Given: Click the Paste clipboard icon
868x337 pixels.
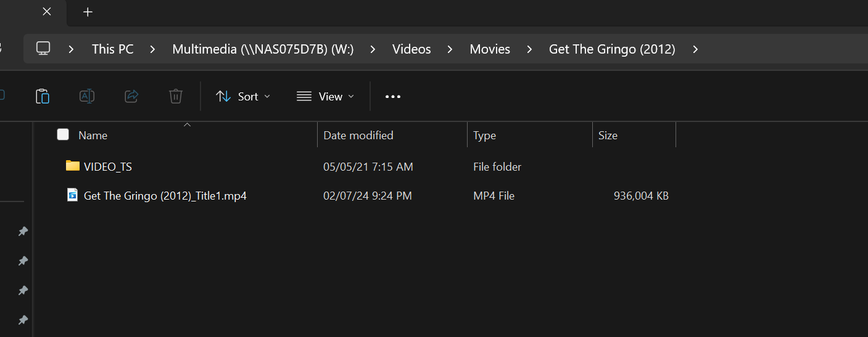Looking at the screenshot, I should 42,96.
